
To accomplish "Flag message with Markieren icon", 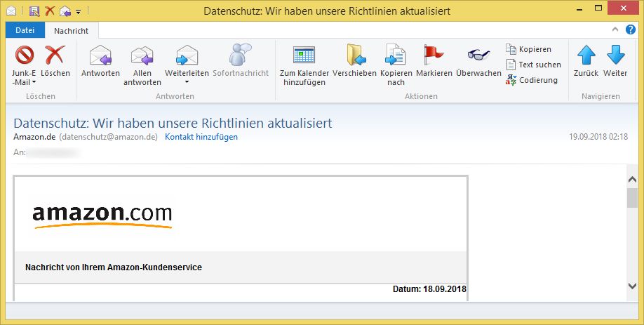I will click(434, 55).
